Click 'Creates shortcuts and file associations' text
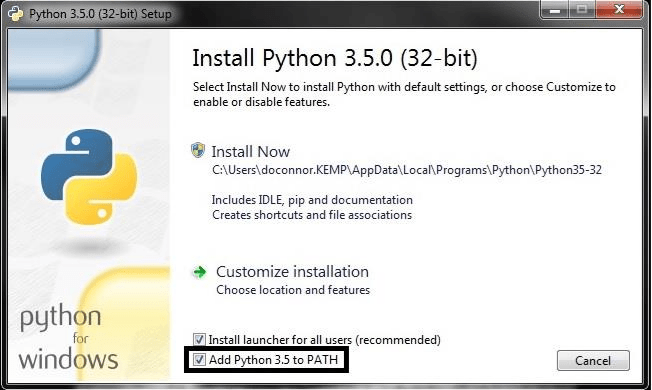Image resolution: width=652 pixels, height=390 pixels. tap(312, 215)
